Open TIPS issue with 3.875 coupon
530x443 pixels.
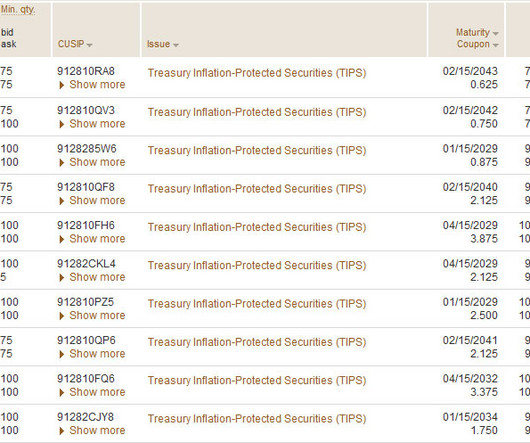coord(257,227)
